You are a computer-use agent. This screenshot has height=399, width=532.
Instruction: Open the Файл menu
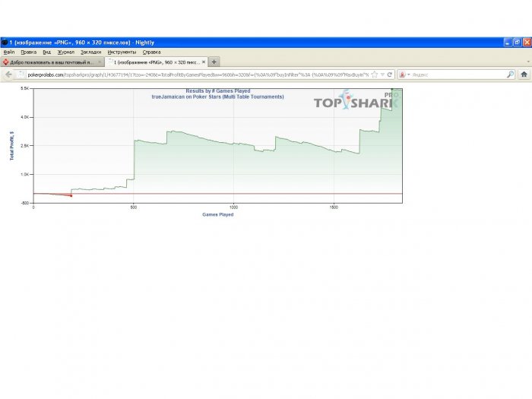coord(9,52)
